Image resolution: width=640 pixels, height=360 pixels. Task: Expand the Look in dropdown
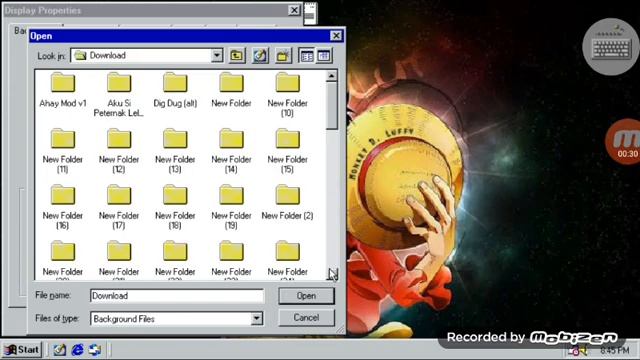217,56
